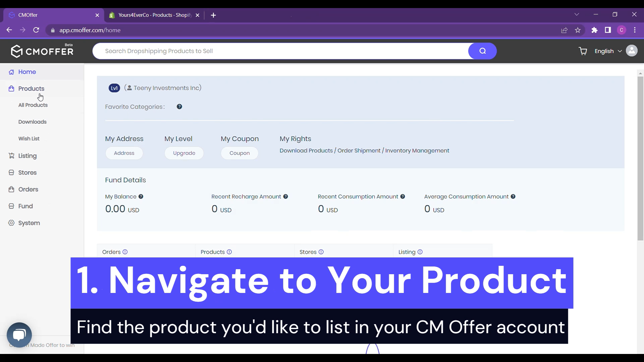Viewport: 644px width, 362px height.
Task: Click the Favorite Categories help question mark
Action: click(179, 107)
